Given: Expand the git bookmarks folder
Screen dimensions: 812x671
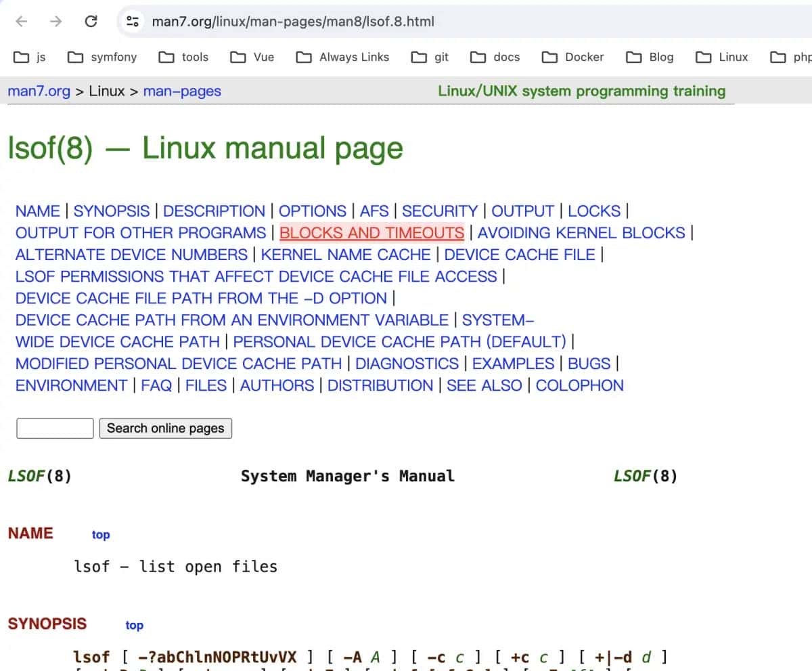Looking at the screenshot, I should 430,58.
